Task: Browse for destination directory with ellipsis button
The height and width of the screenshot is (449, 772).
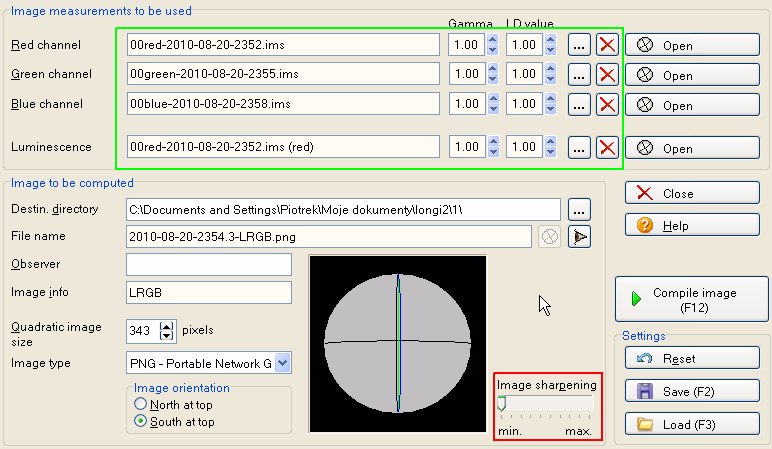Action: tap(580, 209)
